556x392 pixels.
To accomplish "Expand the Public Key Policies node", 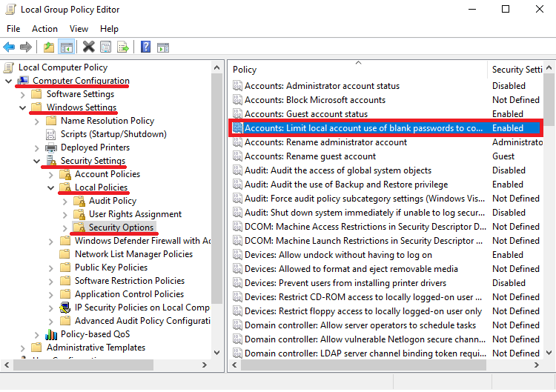I will [51, 268].
